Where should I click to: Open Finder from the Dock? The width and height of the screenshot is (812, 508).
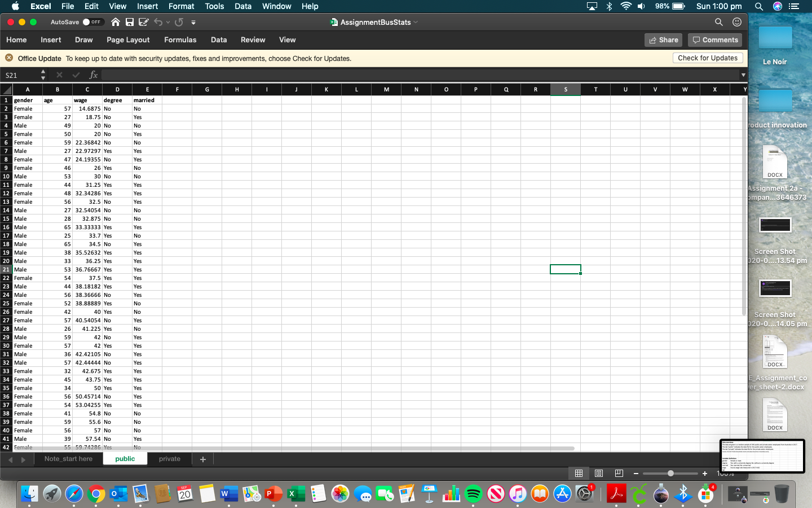coord(29,494)
